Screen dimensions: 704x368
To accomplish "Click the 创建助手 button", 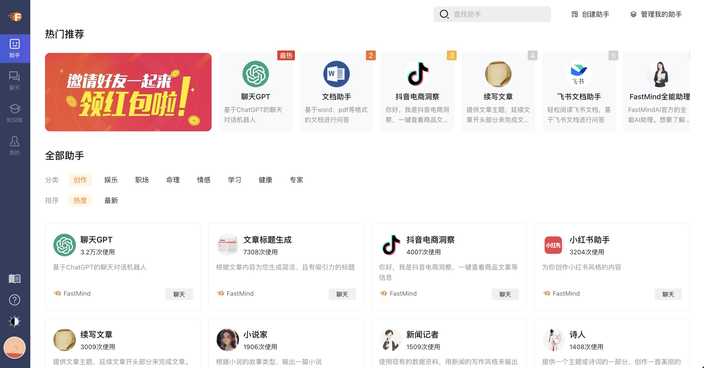I will [590, 14].
